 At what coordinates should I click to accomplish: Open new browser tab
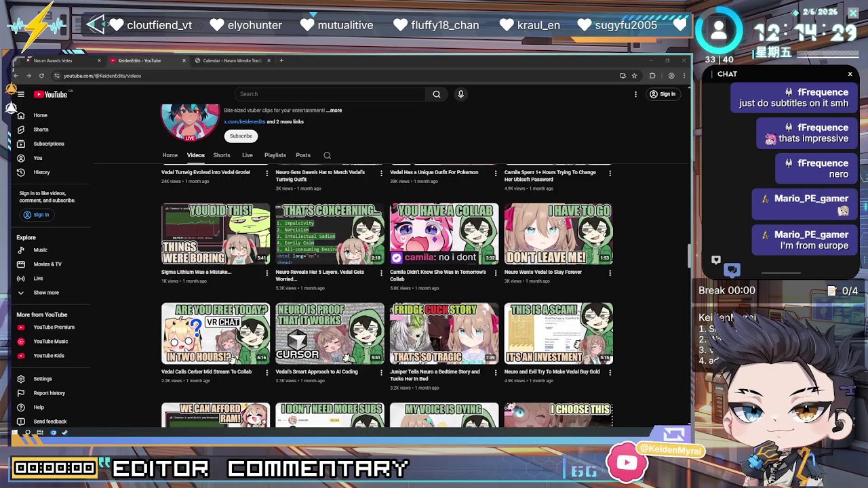click(281, 60)
